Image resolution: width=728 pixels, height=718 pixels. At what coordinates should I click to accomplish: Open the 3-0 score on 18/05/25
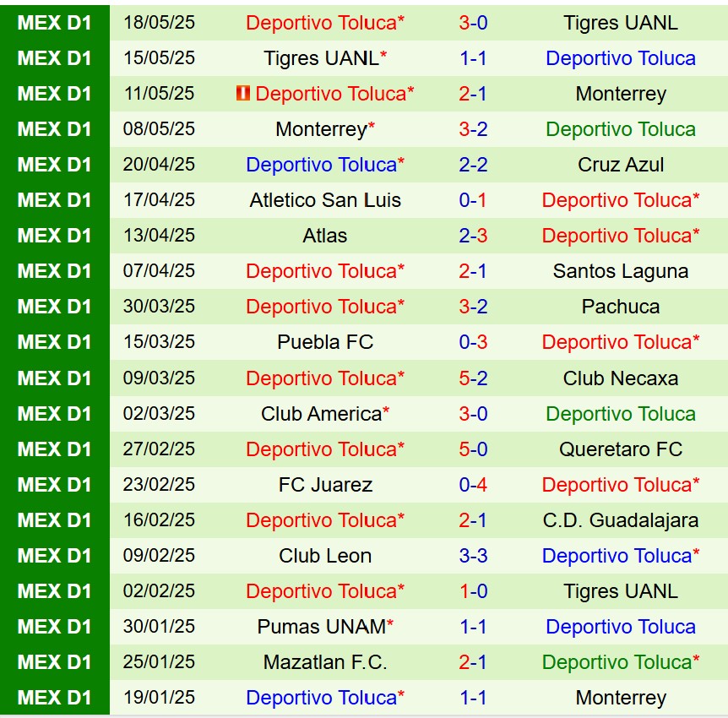tap(473, 23)
